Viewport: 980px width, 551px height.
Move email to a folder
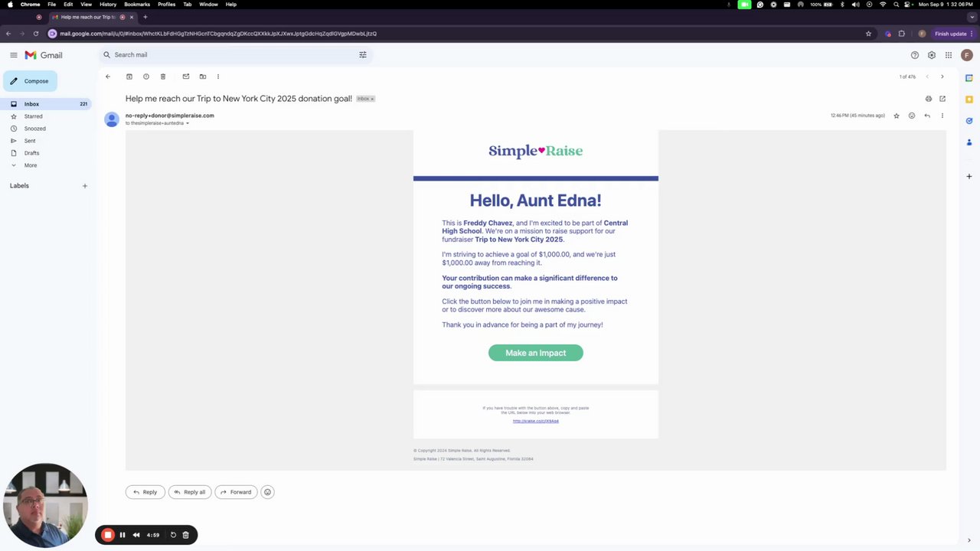coord(203,77)
